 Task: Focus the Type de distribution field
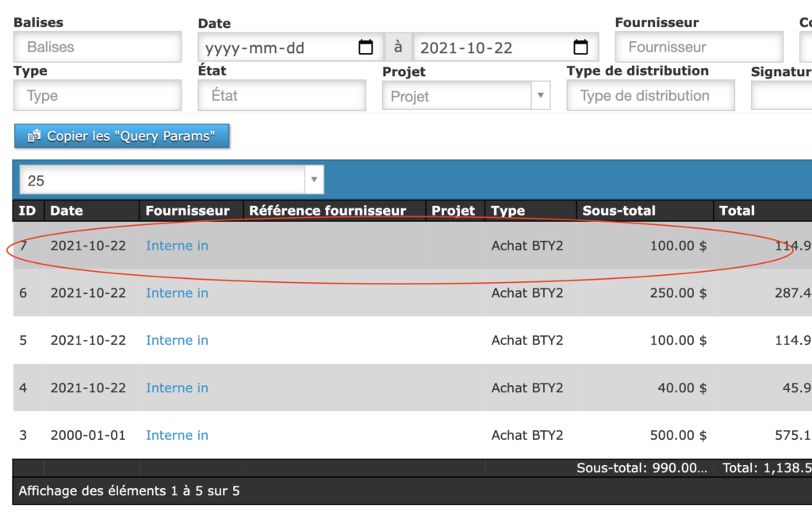pos(650,96)
